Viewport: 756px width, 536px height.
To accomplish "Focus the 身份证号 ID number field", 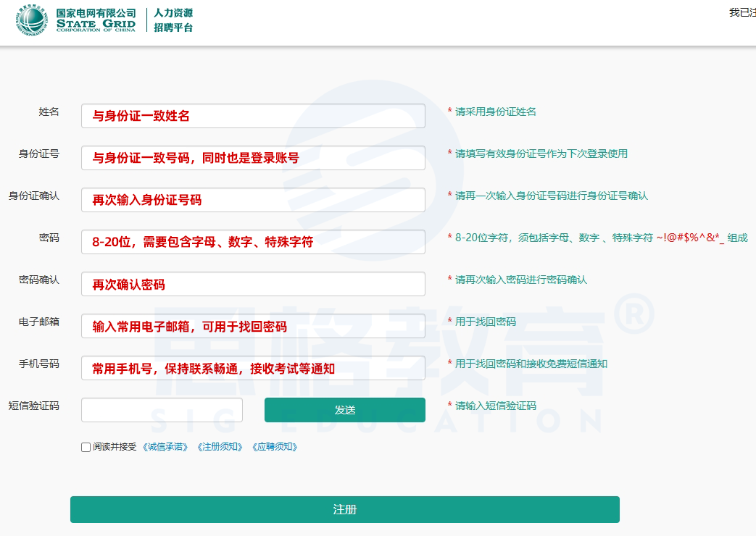I will (253, 158).
